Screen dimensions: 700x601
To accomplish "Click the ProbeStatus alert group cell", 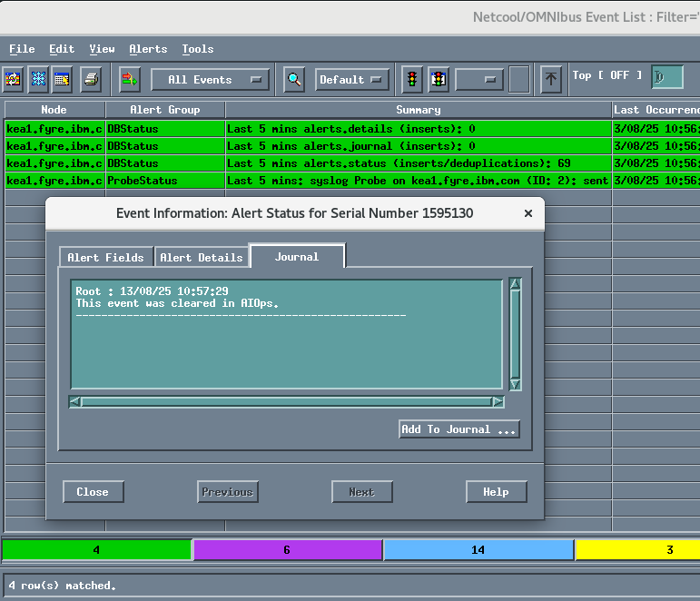I will (x=165, y=181).
